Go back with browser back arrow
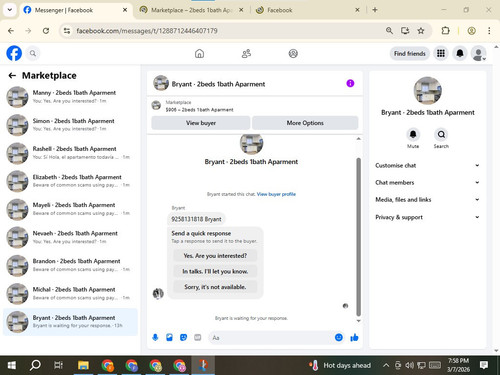 (x=11, y=31)
